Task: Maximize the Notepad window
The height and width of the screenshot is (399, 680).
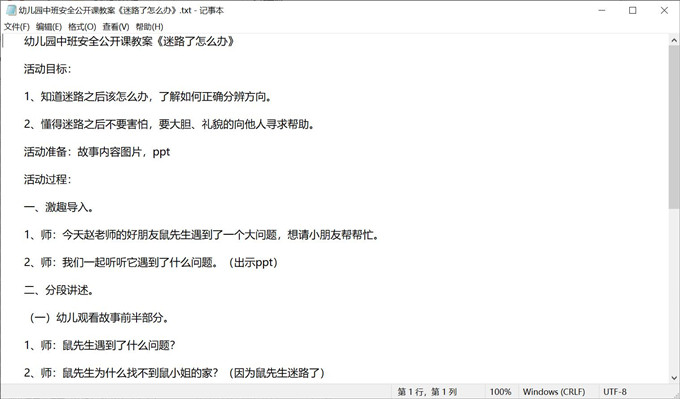Action: [633, 10]
